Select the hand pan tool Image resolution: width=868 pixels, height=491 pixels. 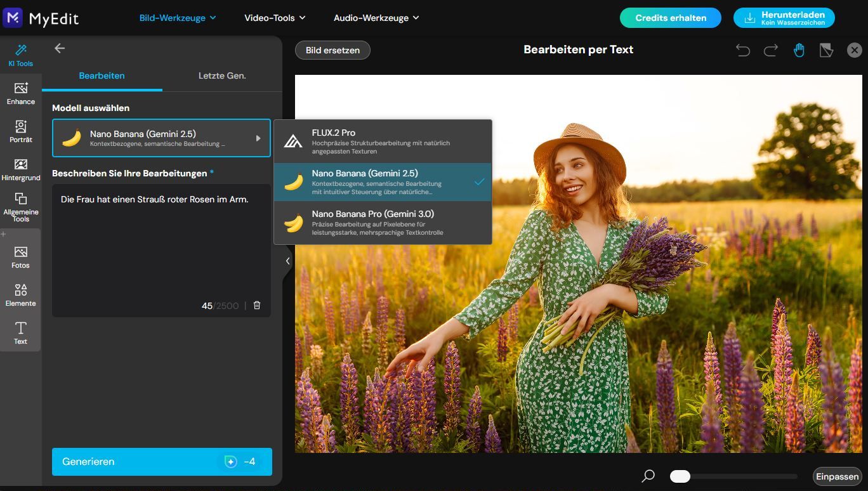pyautogui.click(x=799, y=50)
